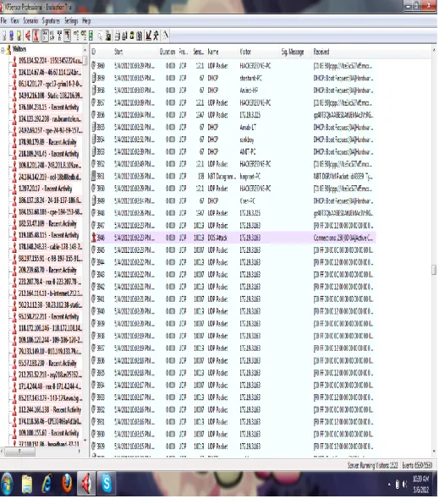
Task: Click the event list scrollbar thumb
Action: (434, 270)
